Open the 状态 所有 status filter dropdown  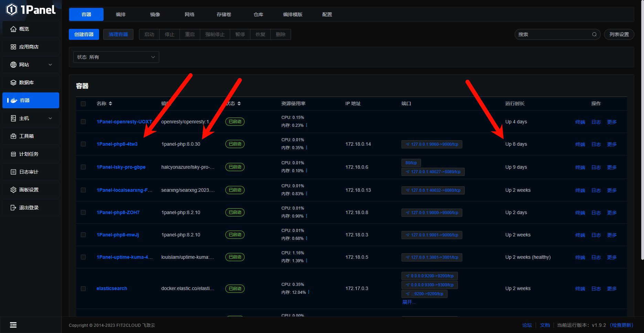tap(116, 57)
